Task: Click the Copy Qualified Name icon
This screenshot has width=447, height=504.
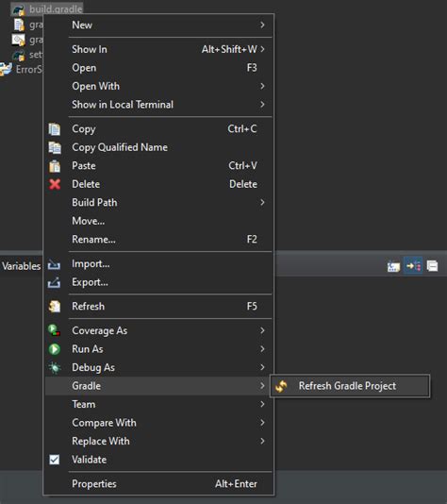Action: click(55, 147)
